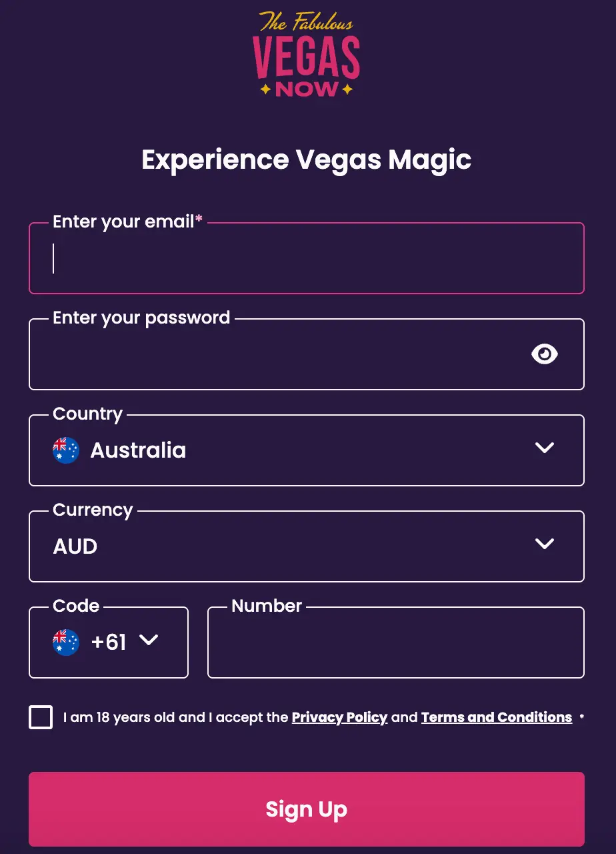
Task: Focus the email input field
Action: (307, 259)
